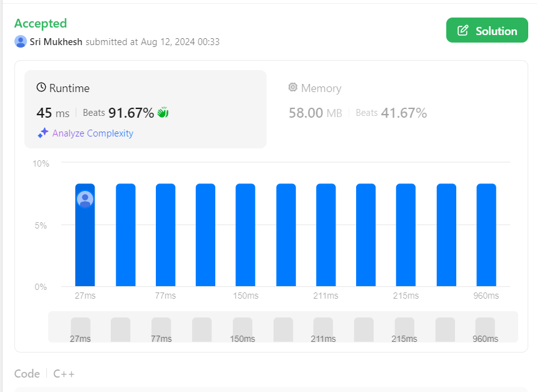Click the green Solution button
The image size is (537, 392).
coord(487,31)
